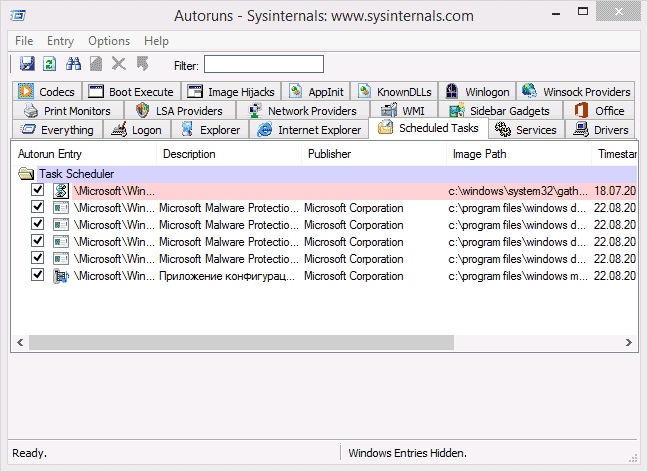Sort by Timestamp column header
The image size is (648, 472).
(x=615, y=154)
